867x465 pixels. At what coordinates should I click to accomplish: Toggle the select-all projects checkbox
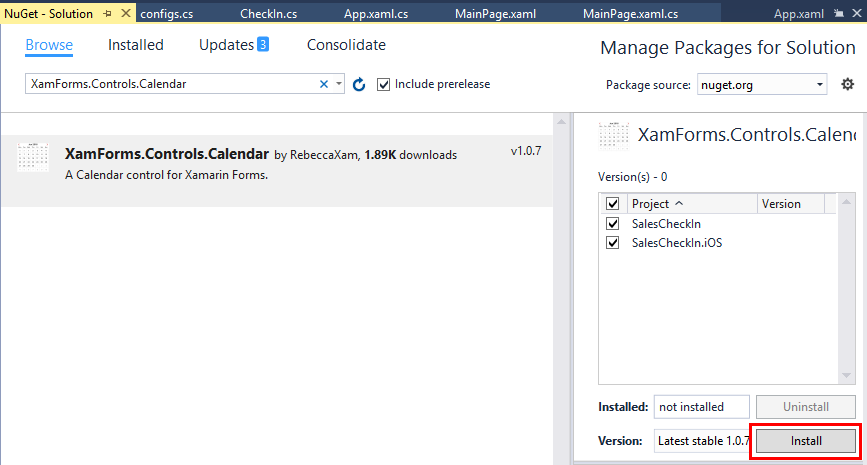coord(612,203)
